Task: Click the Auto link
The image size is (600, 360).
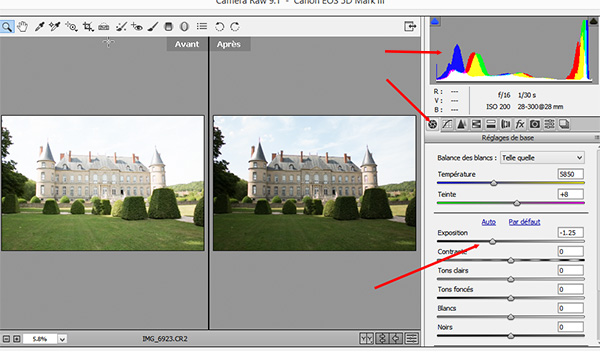Action: click(x=488, y=222)
